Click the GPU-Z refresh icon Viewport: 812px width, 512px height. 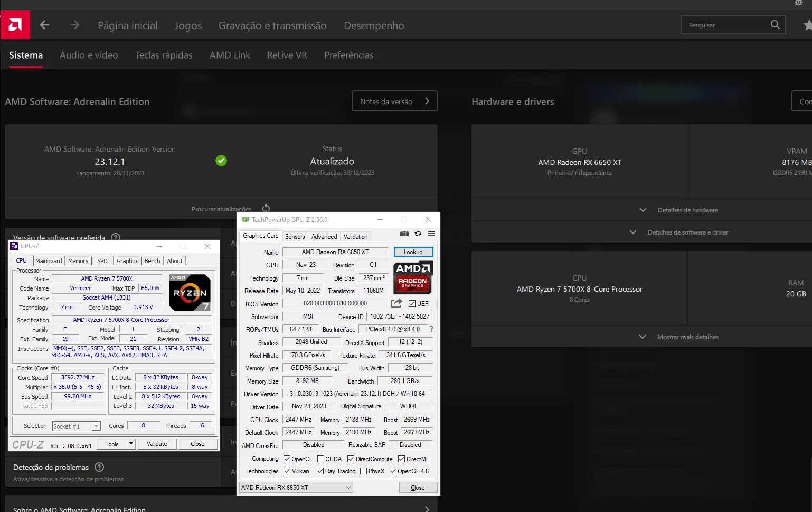pyautogui.click(x=418, y=234)
